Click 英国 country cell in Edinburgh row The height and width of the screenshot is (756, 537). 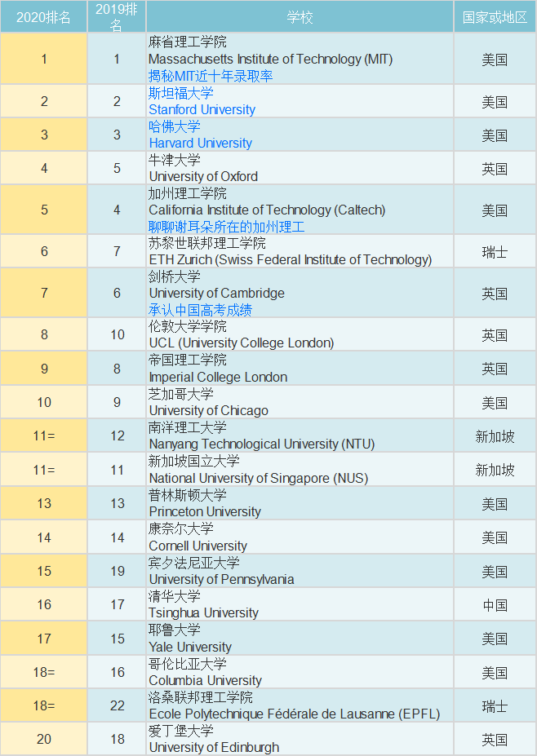(495, 740)
